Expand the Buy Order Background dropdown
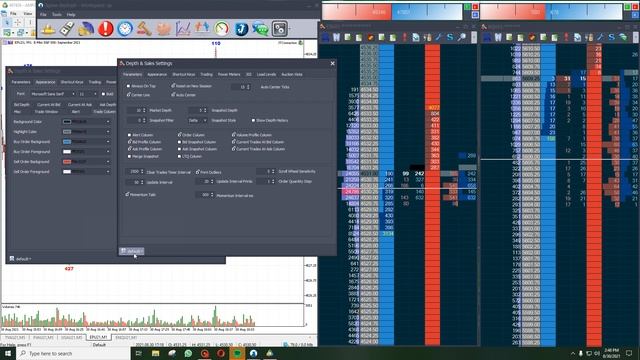 (x=108, y=142)
